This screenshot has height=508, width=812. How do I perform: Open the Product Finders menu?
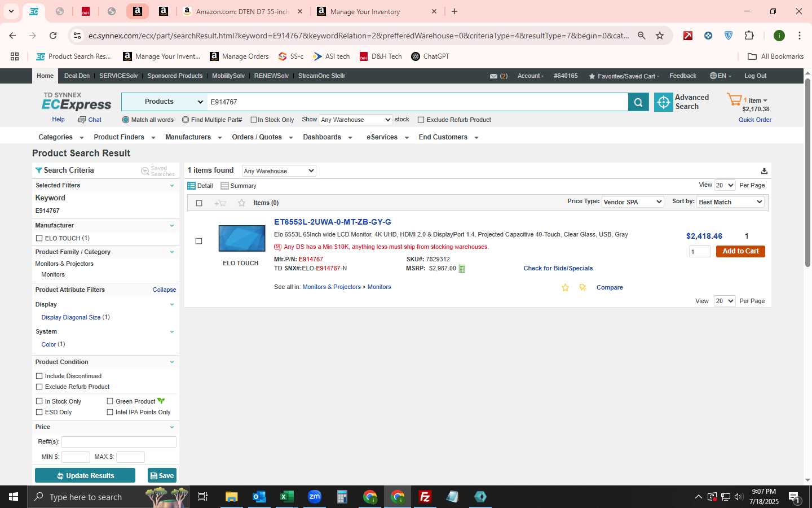(x=124, y=137)
